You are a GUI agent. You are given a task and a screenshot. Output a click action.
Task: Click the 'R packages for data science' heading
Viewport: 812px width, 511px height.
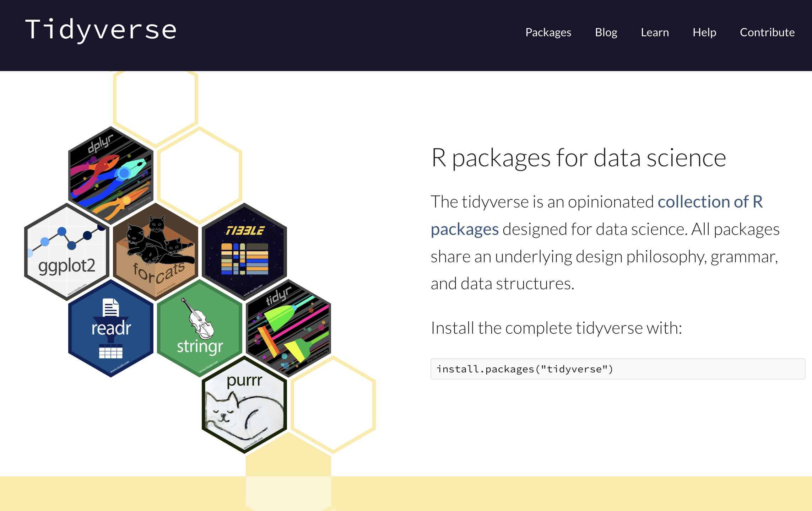578,158
